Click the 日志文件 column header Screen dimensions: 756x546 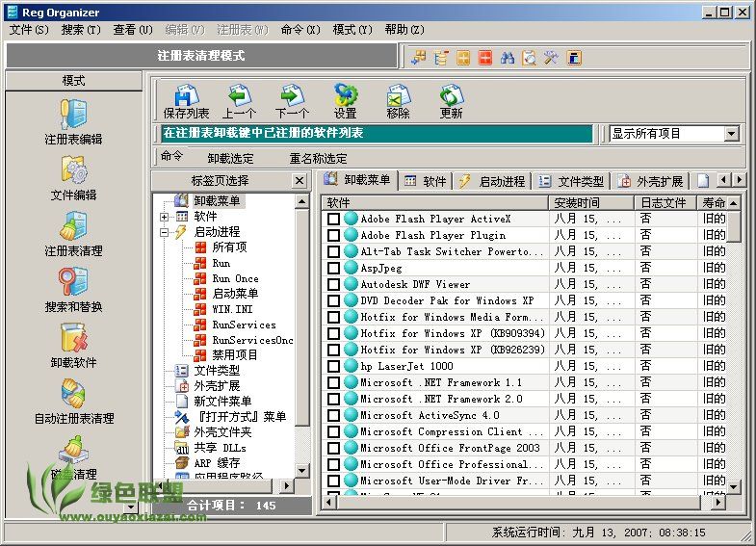pyautogui.click(x=665, y=203)
